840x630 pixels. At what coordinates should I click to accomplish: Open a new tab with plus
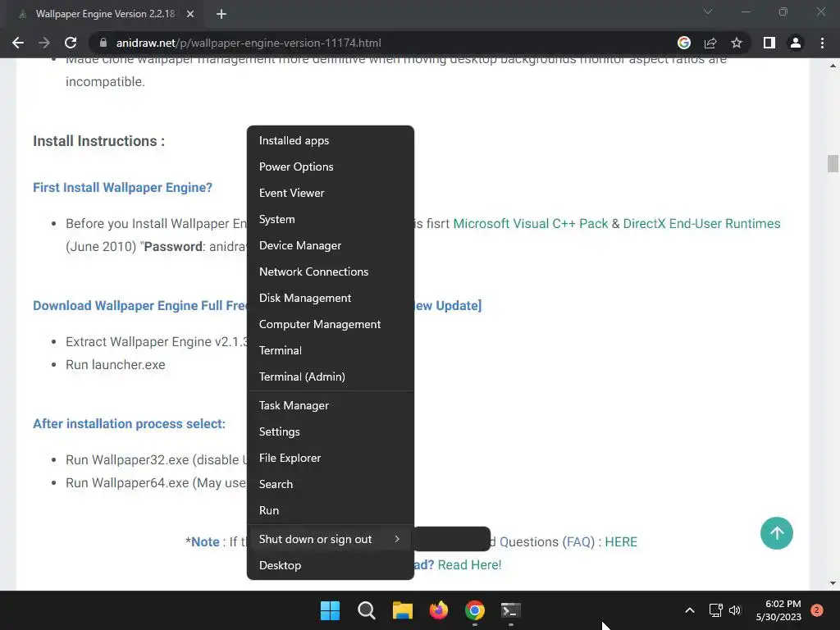coord(221,15)
